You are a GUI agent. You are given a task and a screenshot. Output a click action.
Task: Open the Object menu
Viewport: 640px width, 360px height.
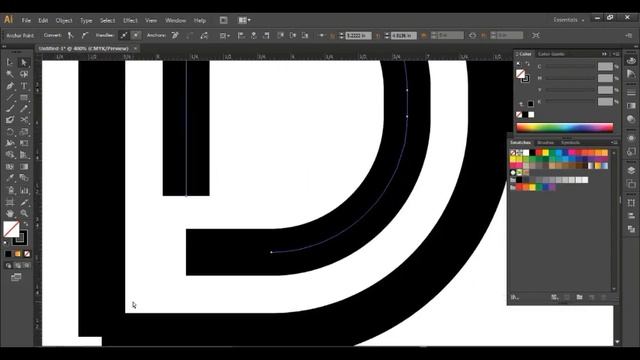click(64, 20)
